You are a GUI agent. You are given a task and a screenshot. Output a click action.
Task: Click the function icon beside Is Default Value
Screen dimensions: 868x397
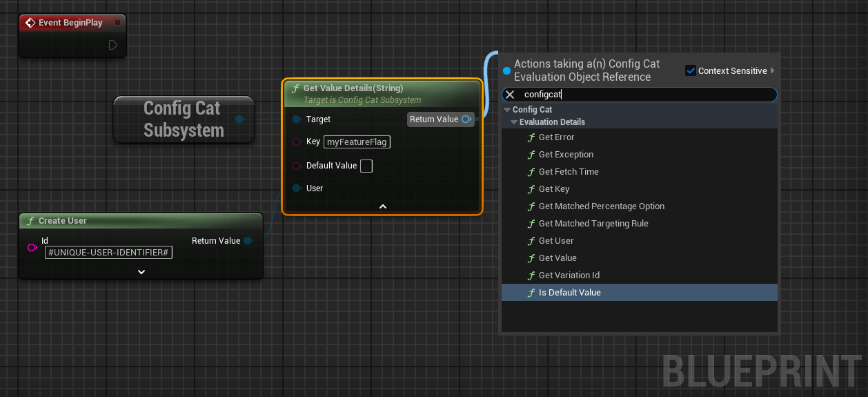pyautogui.click(x=531, y=293)
